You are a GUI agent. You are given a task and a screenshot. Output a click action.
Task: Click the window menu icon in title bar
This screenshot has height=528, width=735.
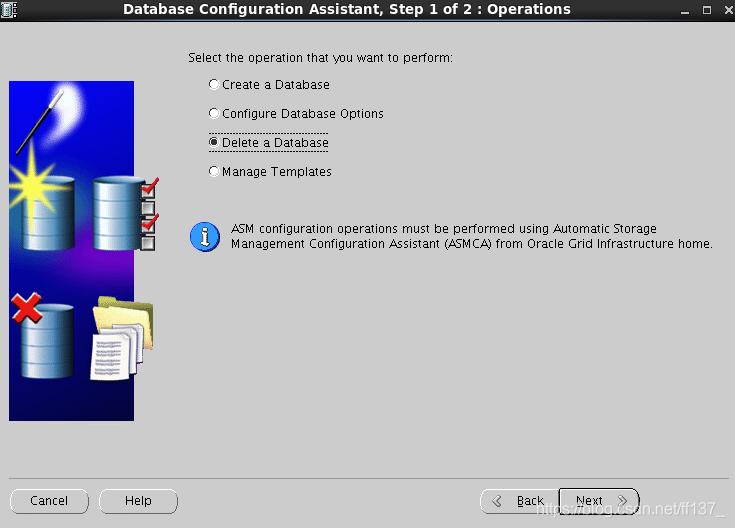click(8, 9)
